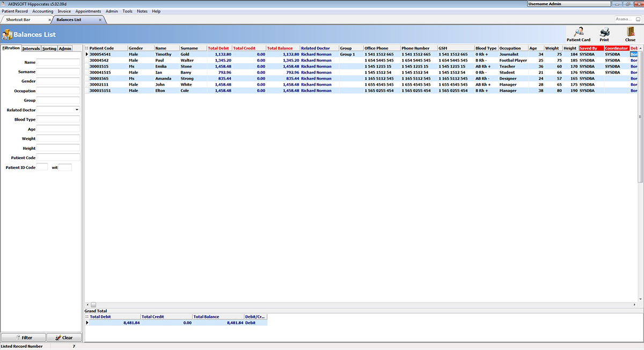Viewport: 644px width, 350px height.
Task: Click the vertical scrollbar of the patient grid
Action: 640,173
